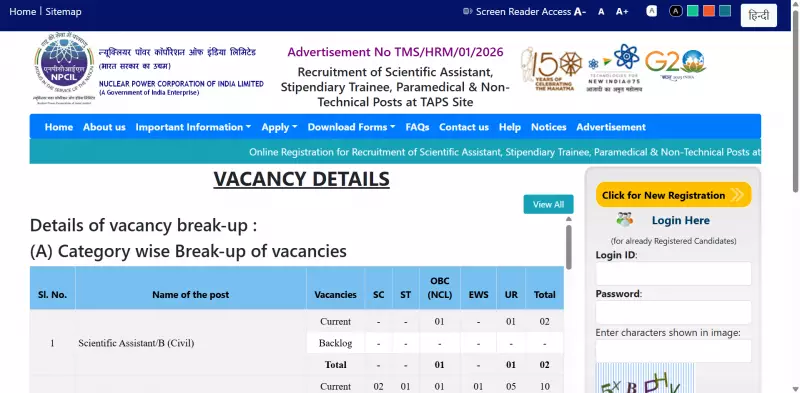Choose the teal color theme swatch
Screen dimensions: 800x393
point(725,11)
